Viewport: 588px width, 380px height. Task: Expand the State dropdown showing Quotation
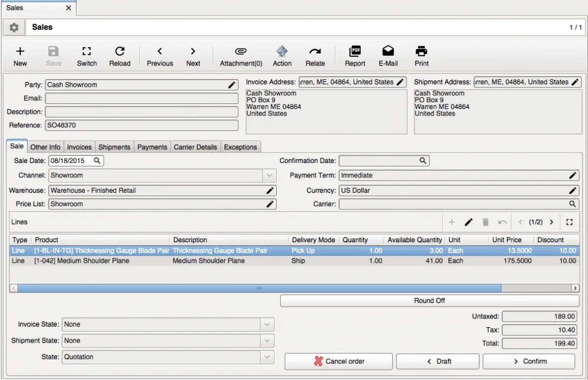point(268,357)
